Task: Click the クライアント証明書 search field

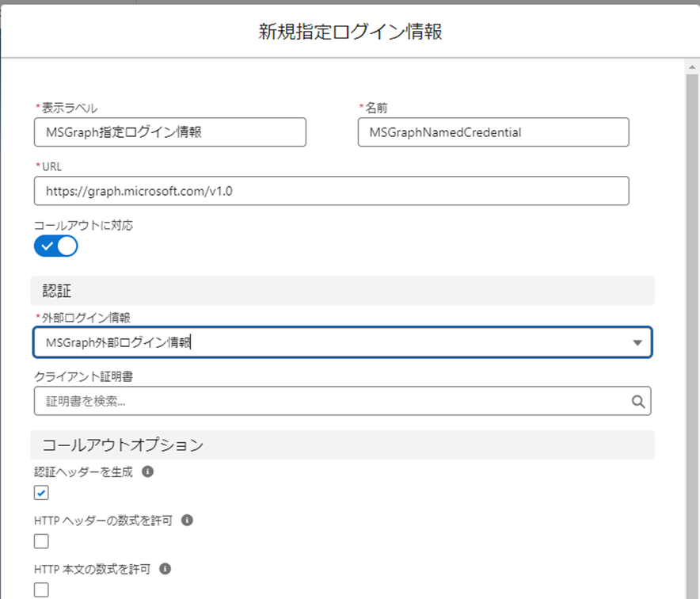Action: click(342, 401)
